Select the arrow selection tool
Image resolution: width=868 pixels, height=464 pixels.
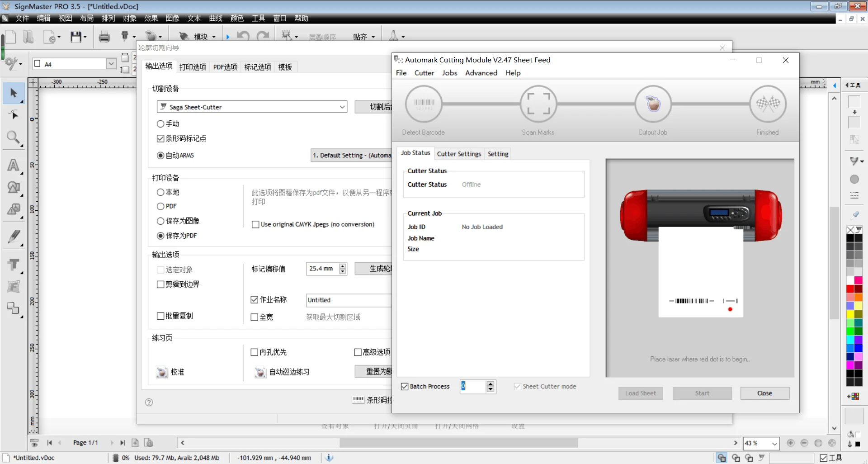pyautogui.click(x=14, y=93)
